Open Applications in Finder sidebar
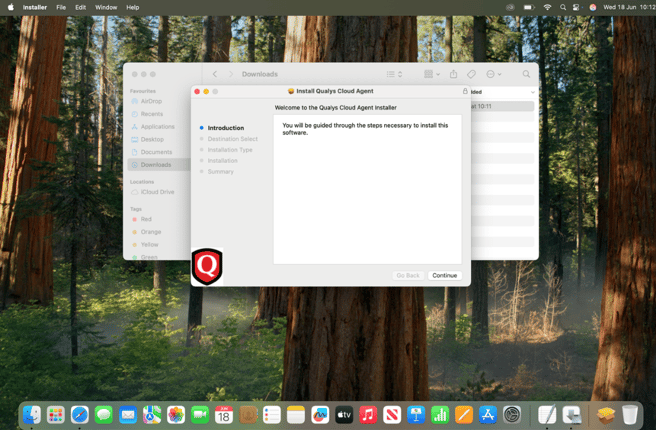Image resolution: width=656 pixels, height=430 pixels. (157, 126)
